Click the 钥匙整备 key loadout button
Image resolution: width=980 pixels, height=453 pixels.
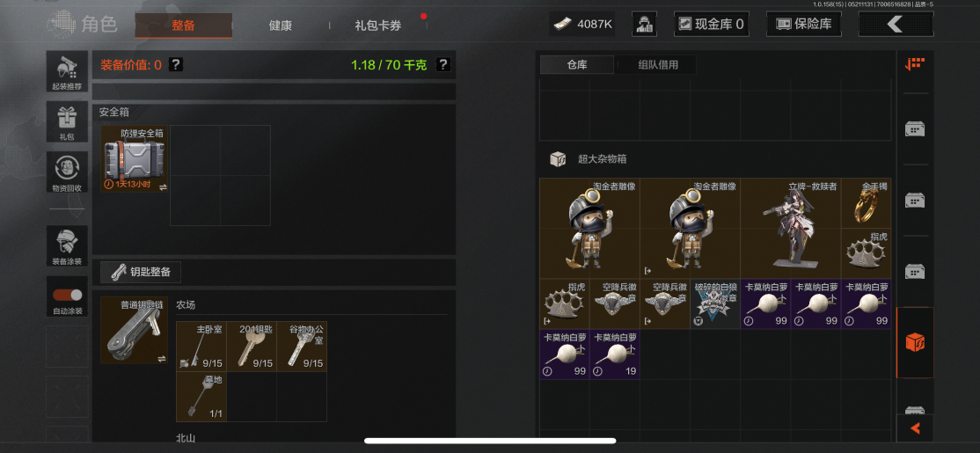(x=141, y=273)
